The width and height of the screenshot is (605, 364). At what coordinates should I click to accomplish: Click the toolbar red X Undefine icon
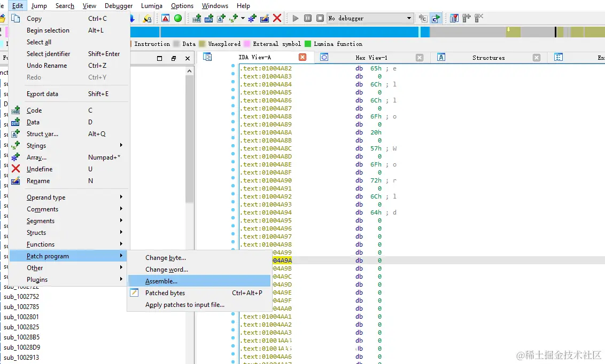click(277, 18)
